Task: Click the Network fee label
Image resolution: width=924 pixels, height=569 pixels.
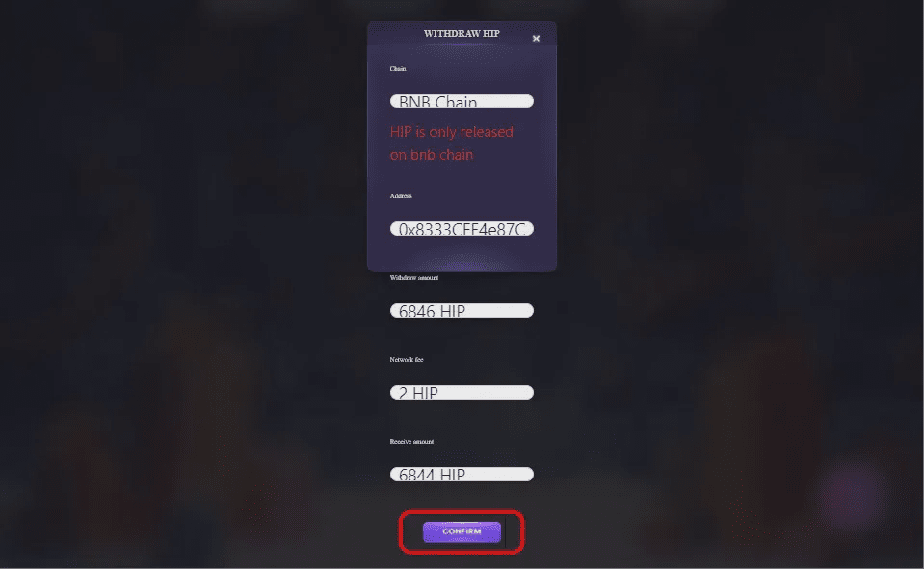Action: pyautogui.click(x=407, y=360)
